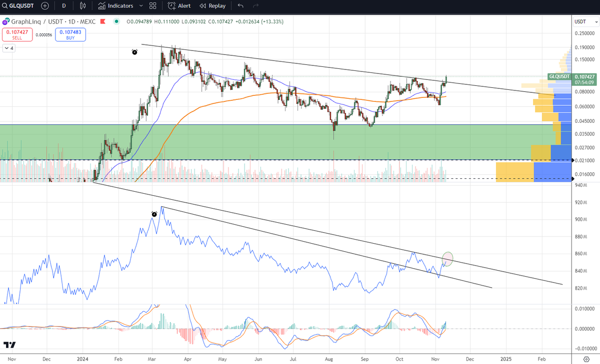Start bar Replay mode
Screen dimensions: 600x364
(212, 6)
